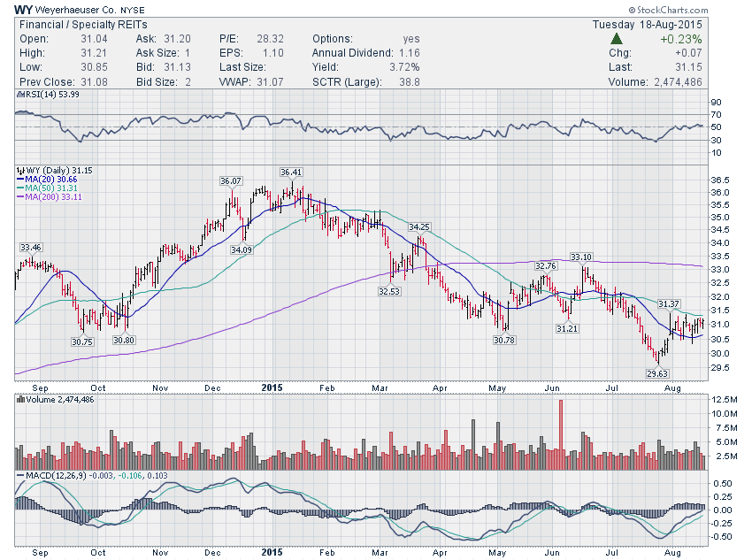Image resolution: width=752 pixels, height=560 pixels.
Task: Click the Mar label on lower axis
Action: click(x=380, y=552)
